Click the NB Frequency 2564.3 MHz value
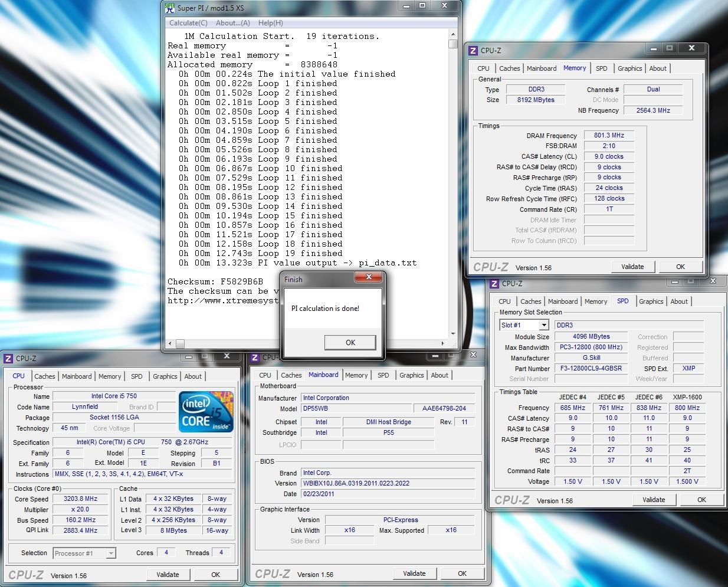Screen dimensions: 728x587 tap(653, 110)
